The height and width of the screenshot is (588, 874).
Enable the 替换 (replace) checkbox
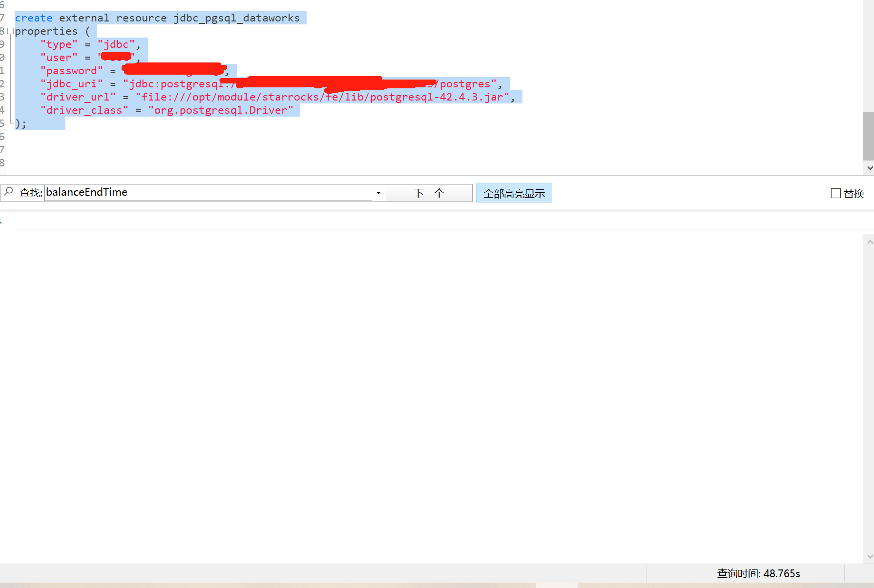pos(835,193)
